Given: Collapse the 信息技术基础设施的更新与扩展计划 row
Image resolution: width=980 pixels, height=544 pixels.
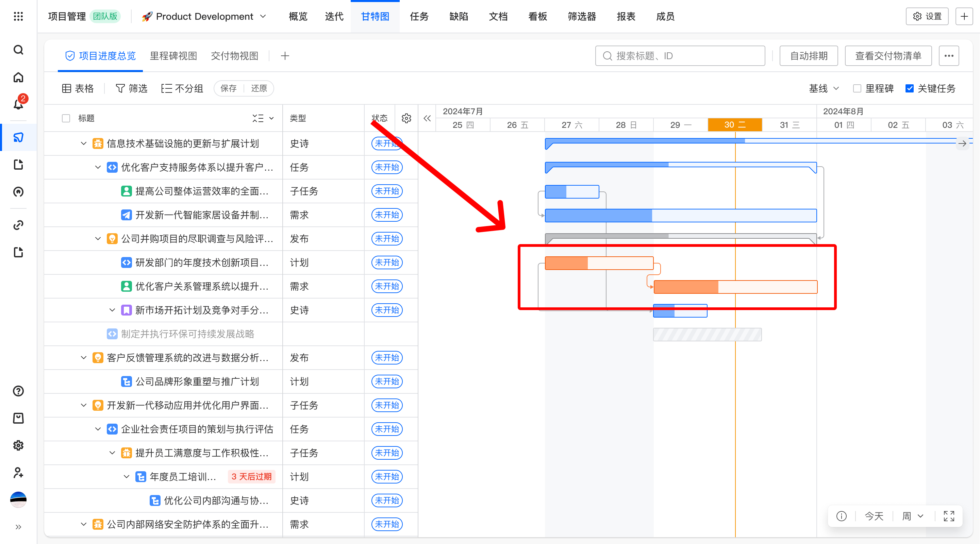Looking at the screenshot, I should [x=84, y=143].
